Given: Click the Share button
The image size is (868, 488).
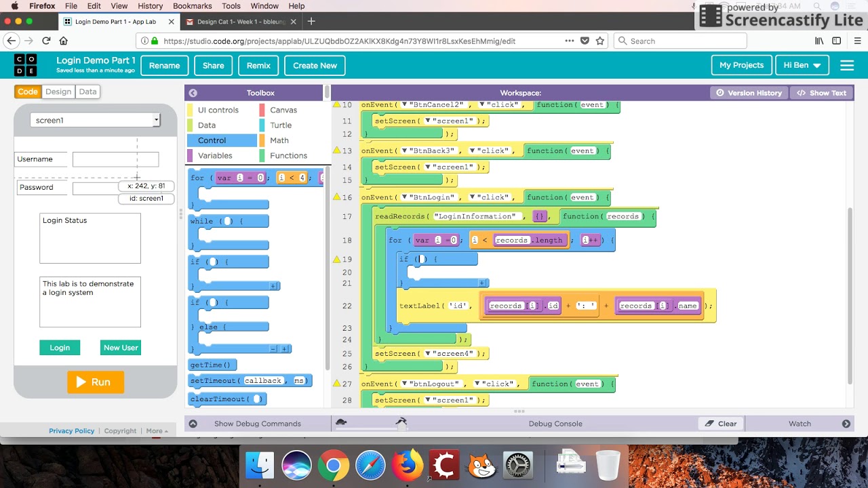Looking at the screenshot, I should (213, 66).
